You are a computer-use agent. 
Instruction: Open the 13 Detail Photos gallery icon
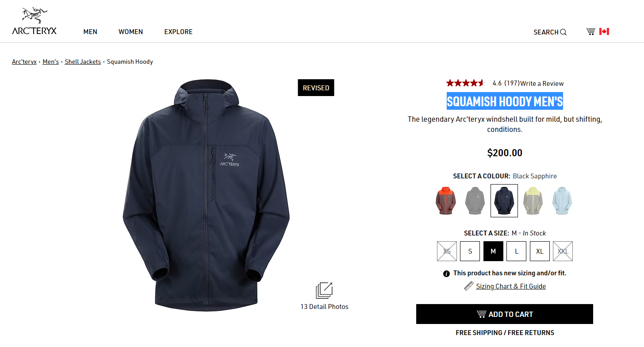324,290
